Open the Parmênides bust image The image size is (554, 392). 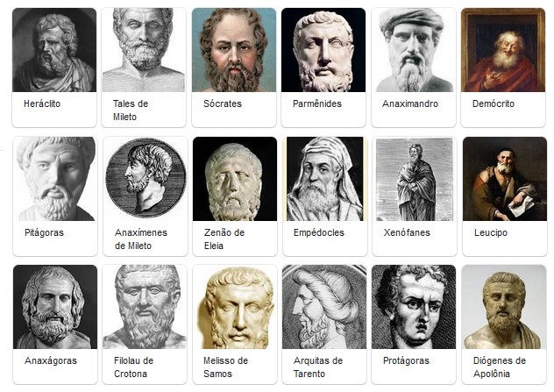323,50
